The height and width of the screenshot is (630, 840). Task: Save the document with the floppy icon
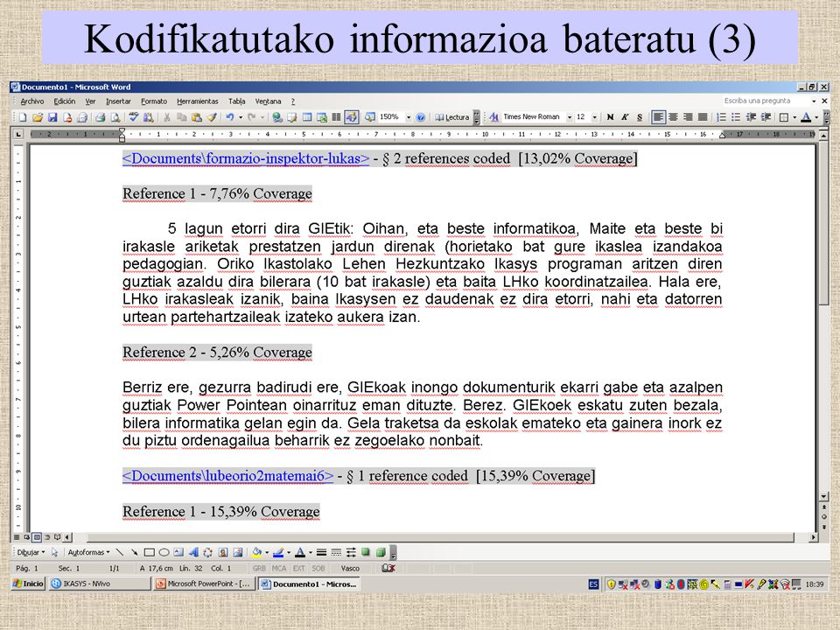click(52, 117)
